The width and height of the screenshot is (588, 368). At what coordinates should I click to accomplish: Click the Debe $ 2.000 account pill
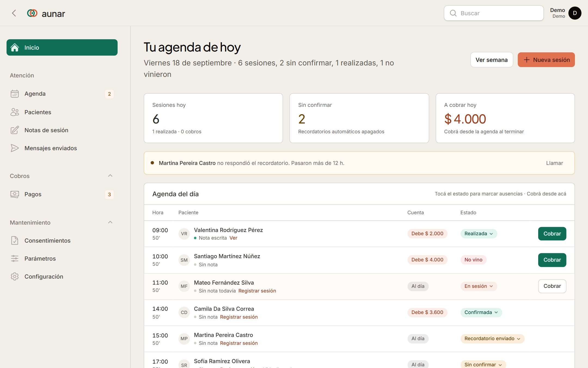427,234
